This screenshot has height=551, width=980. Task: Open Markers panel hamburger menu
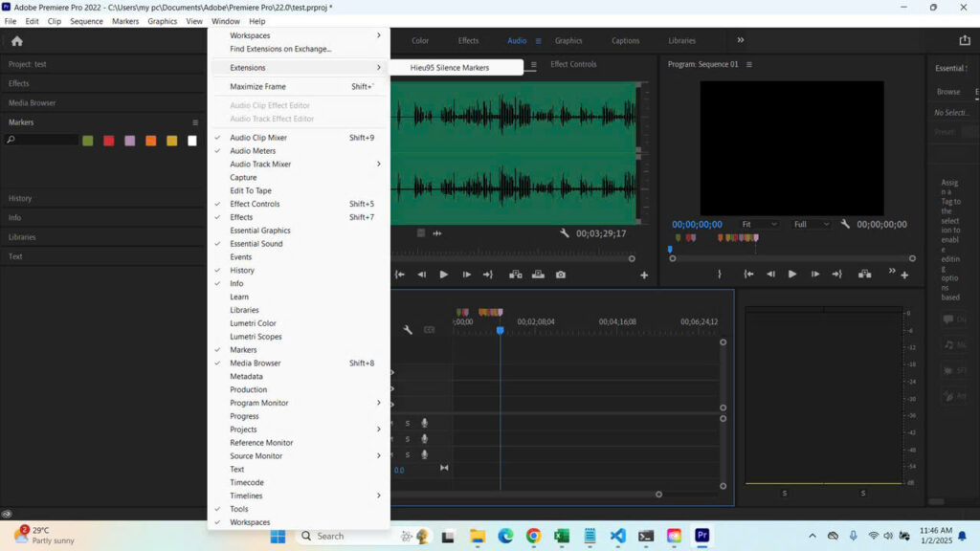pos(195,122)
